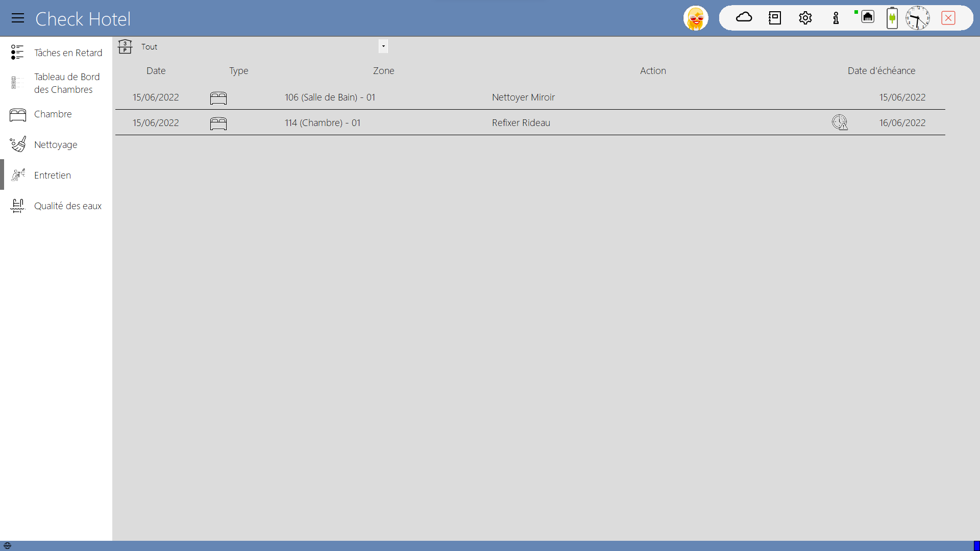Select 114 (Chambre) - 01 zone
Viewport: 980px width, 551px height.
323,122
